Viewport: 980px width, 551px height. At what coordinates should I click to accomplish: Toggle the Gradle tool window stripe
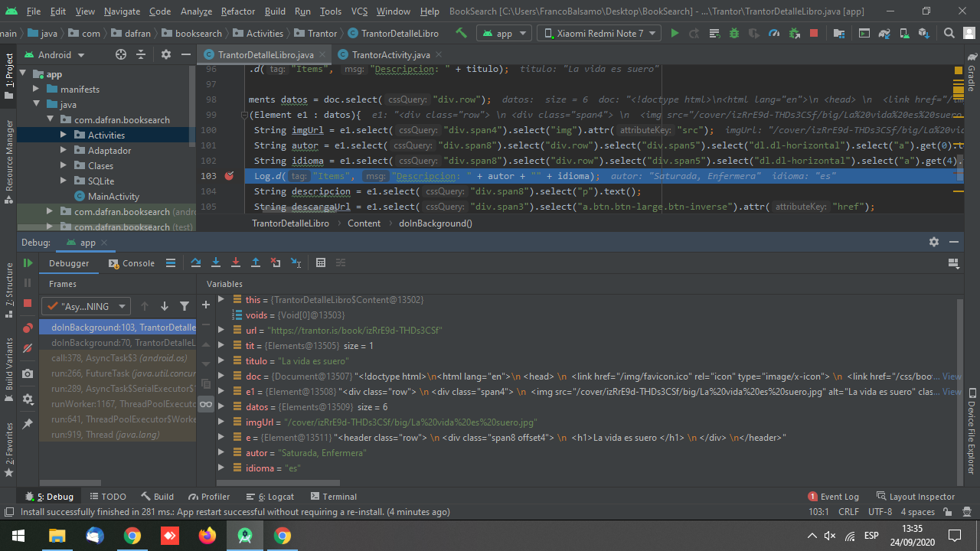972,73
